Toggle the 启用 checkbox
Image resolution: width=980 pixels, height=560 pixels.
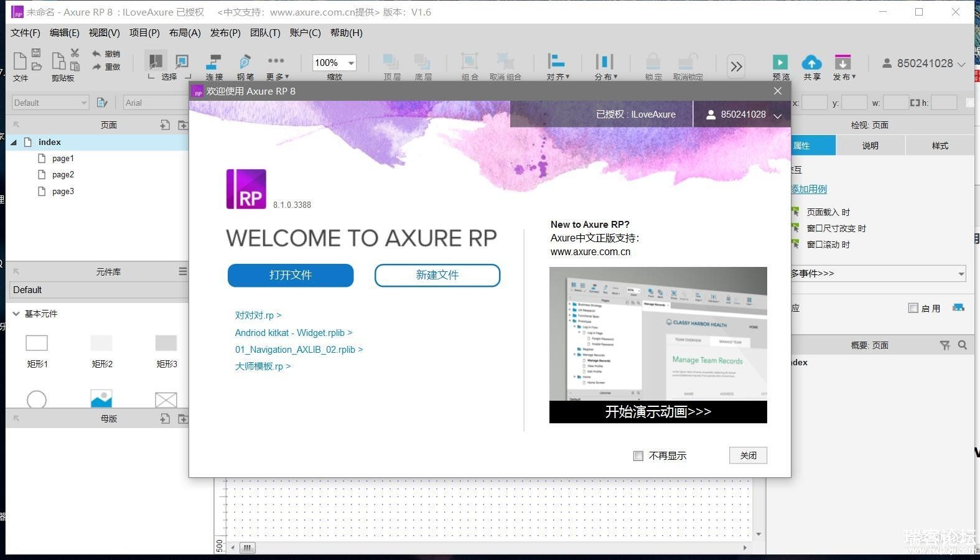(913, 308)
